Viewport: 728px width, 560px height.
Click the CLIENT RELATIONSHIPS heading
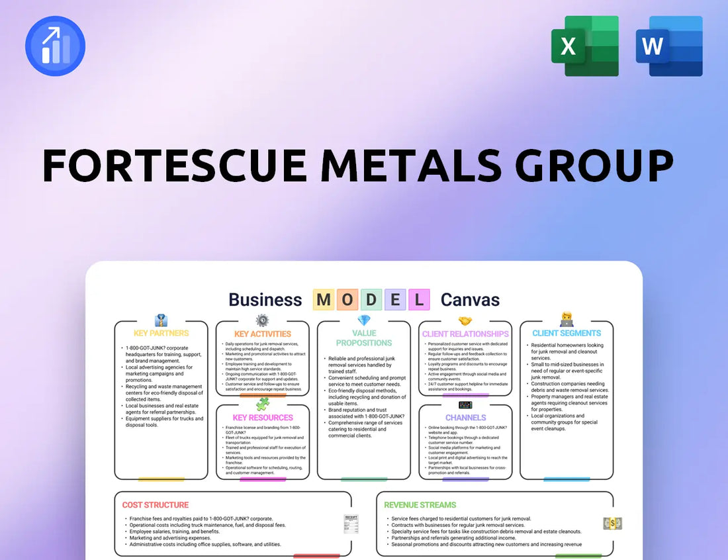[x=465, y=334]
